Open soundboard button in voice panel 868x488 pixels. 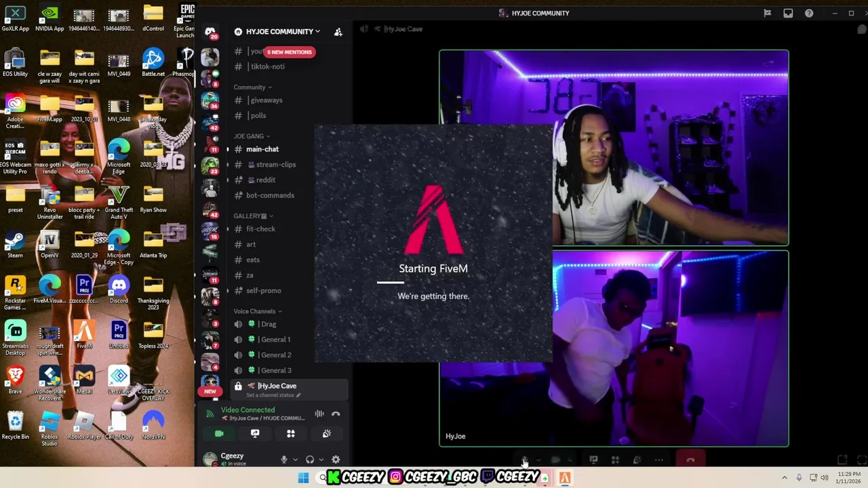pos(327,434)
